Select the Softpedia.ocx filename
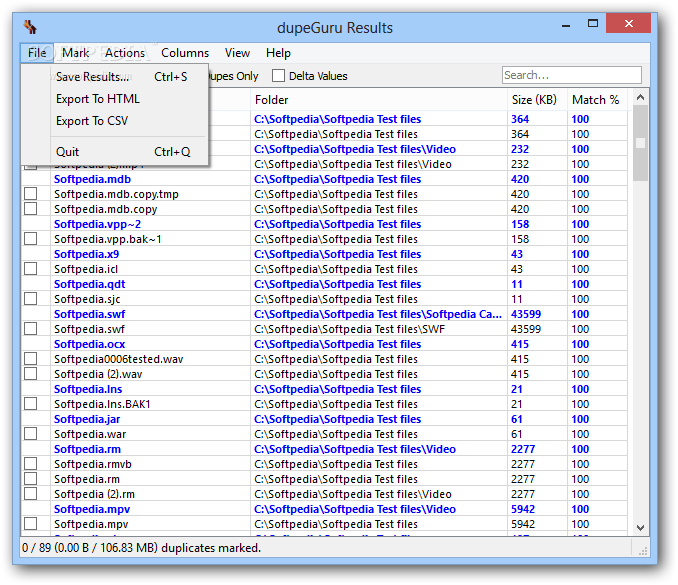 pyautogui.click(x=90, y=344)
